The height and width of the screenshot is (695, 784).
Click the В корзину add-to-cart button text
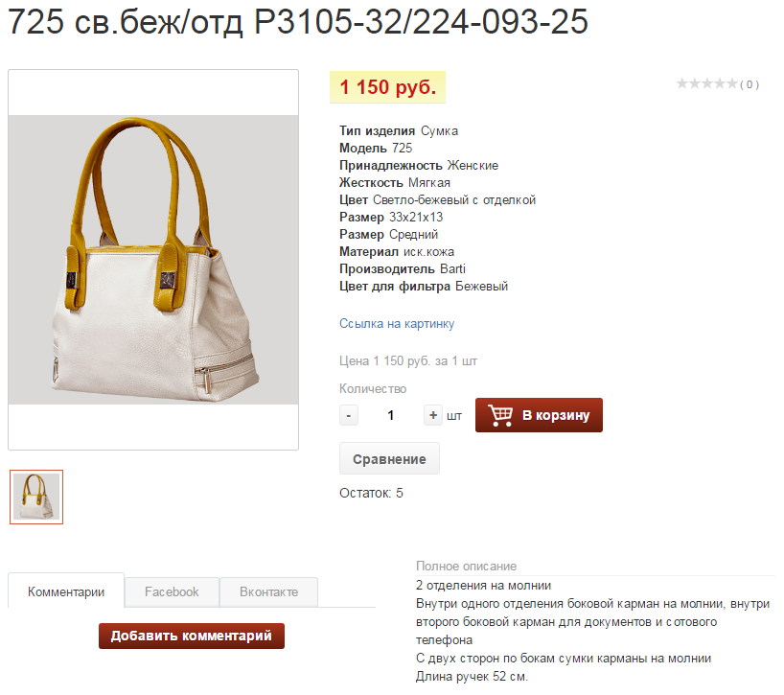tap(556, 415)
